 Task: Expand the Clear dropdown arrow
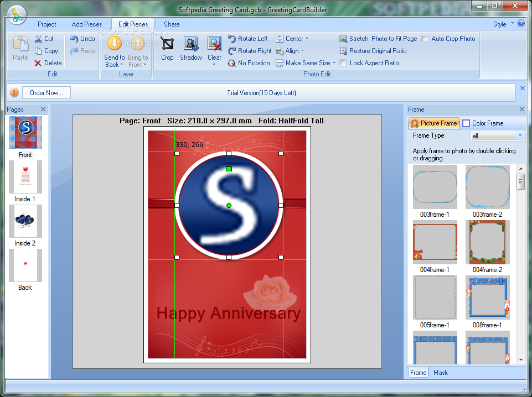[214, 64]
